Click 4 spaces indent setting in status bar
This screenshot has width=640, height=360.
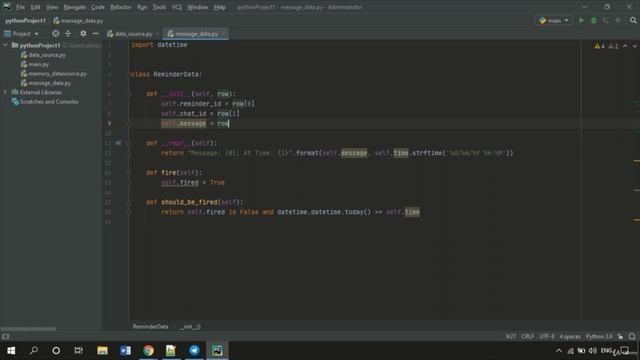570,336
